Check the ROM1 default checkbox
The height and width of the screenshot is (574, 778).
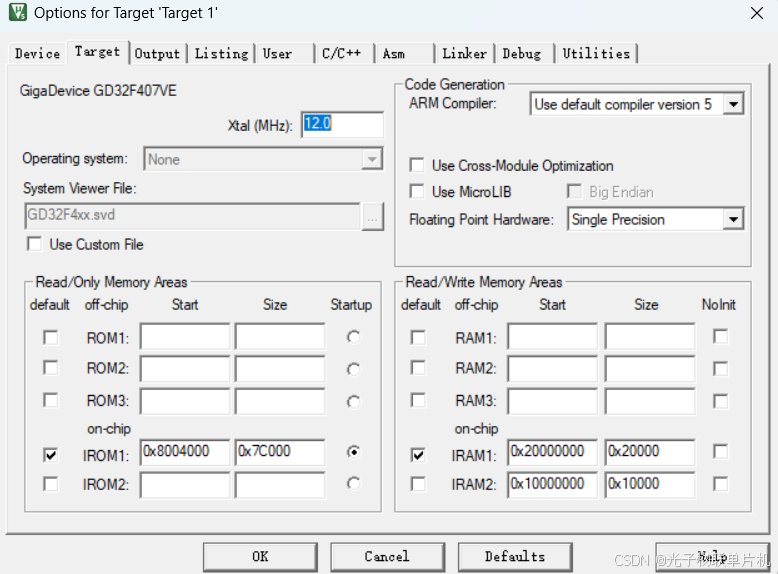51,338
